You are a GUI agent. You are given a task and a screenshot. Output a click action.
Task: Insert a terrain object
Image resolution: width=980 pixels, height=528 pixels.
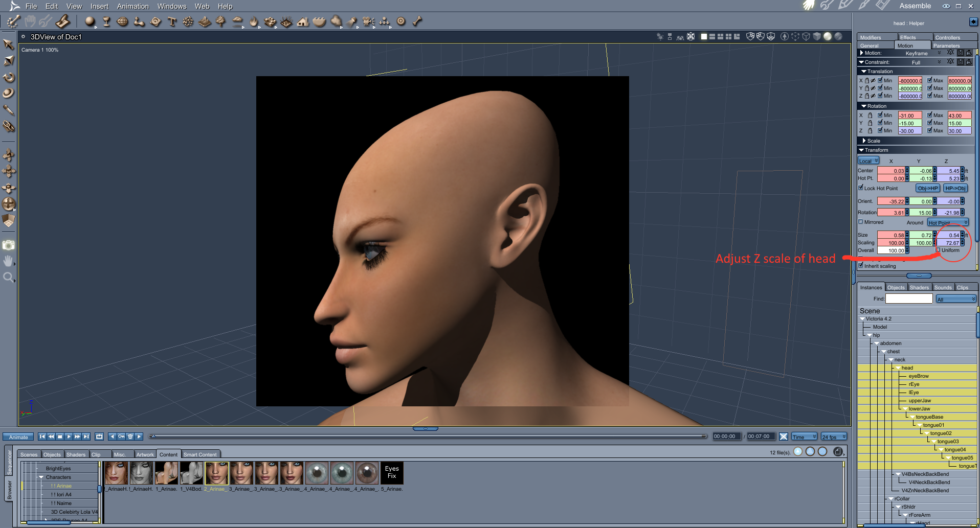[x=205, y=21]
